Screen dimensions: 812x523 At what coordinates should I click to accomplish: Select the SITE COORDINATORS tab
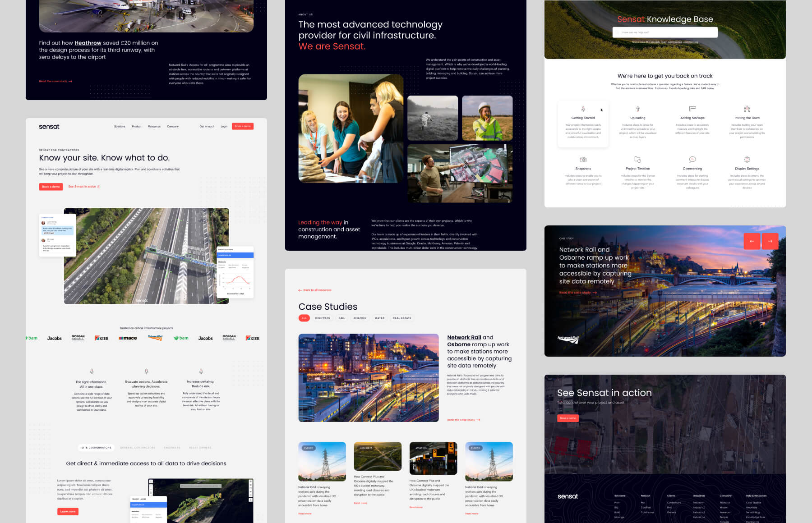pos(97,448)
